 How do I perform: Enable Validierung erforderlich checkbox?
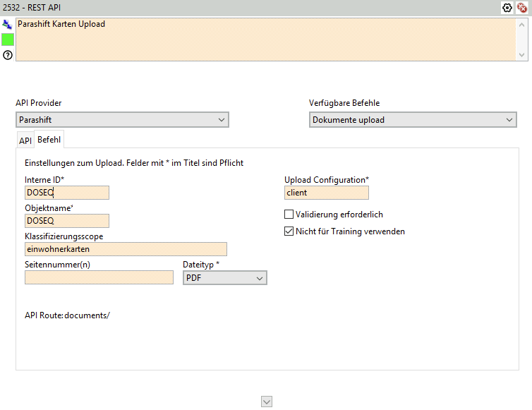[x=289, y=215]
